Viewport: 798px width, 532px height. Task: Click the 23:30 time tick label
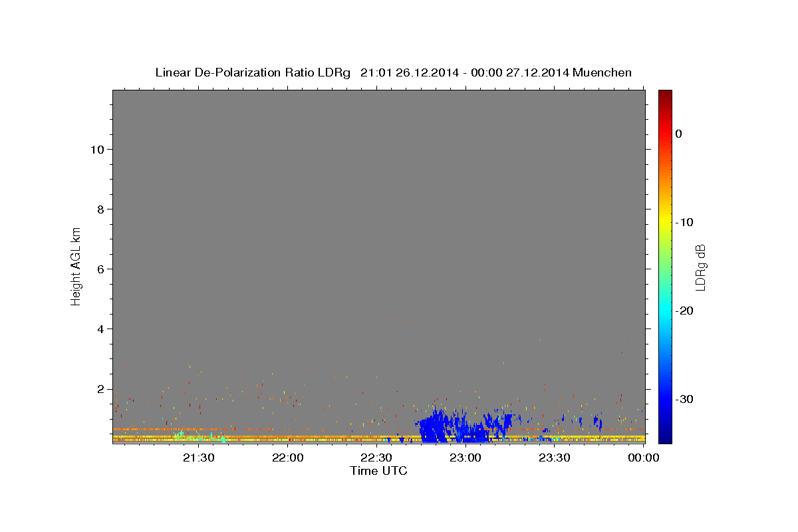pyautogui.click(x=554, y=458)
